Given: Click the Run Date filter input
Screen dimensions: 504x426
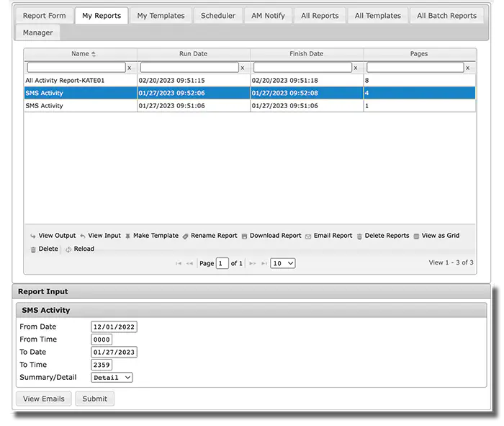Looking at the screenshot, I should coord(189,68).
